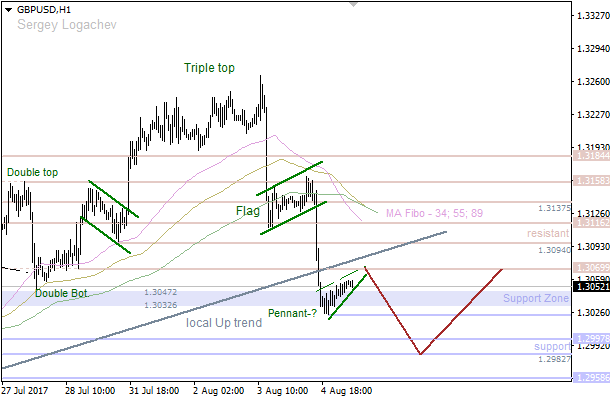The image size is (610, 400).
Task: Click the Flag pattern label
Action: click(247, 211)
